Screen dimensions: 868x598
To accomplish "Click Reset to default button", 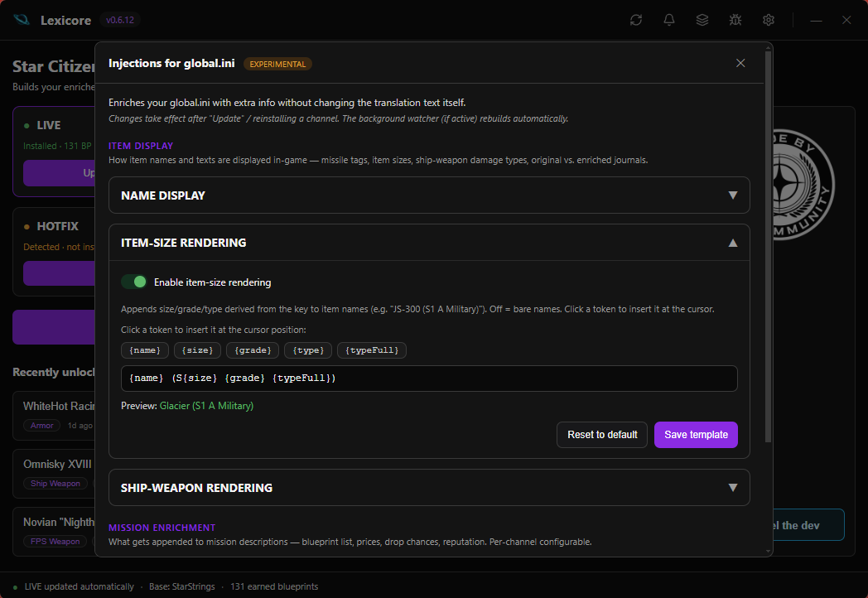I will coord(602,435).
